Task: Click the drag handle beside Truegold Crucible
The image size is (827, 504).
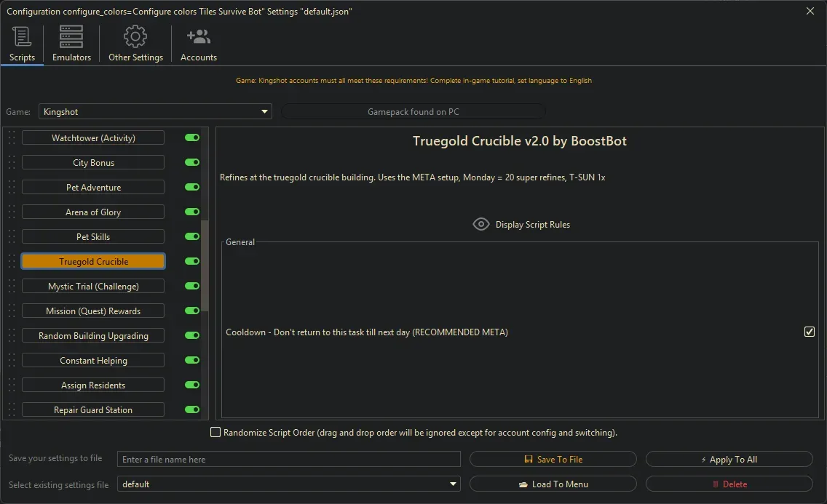Action: pos(12,261)
